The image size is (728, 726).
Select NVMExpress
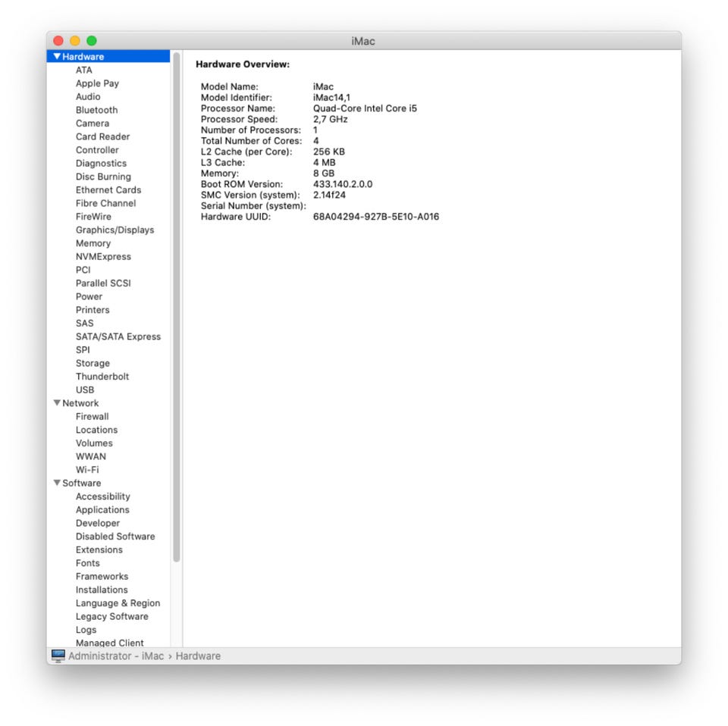click(x=103, y=257)
